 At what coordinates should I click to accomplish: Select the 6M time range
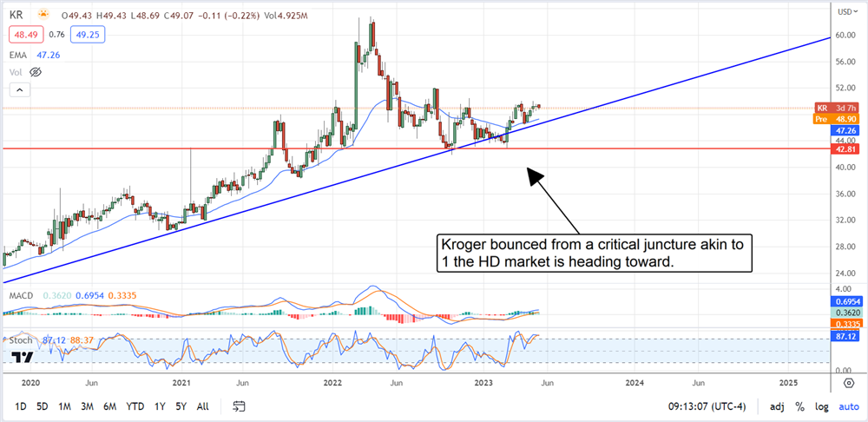pyautogui.click(x=109, y=406)
